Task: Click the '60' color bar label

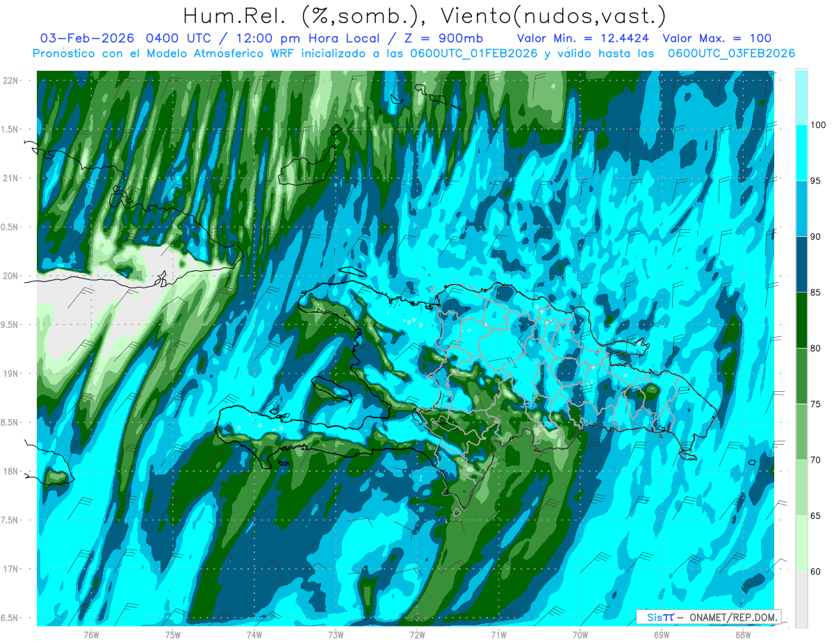Action: point(817,571)
